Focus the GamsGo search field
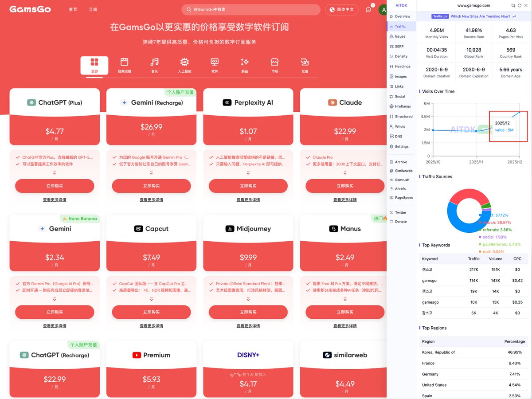This screenshot has height=399, width=532. [251, 9]
